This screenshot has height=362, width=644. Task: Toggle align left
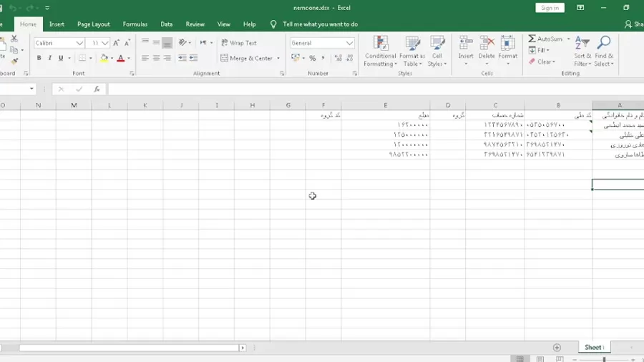(x=145, y=58)
